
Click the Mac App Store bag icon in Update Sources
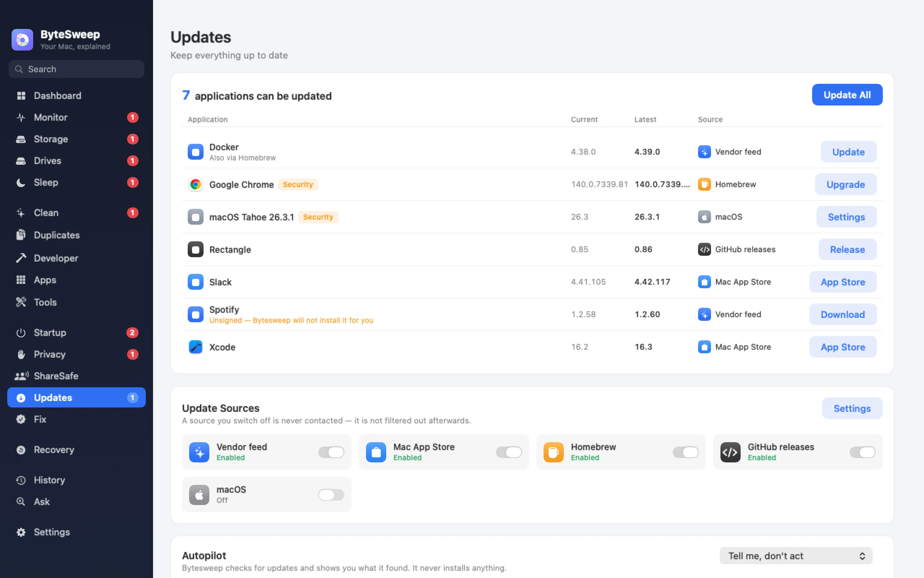tap(376, 452)
